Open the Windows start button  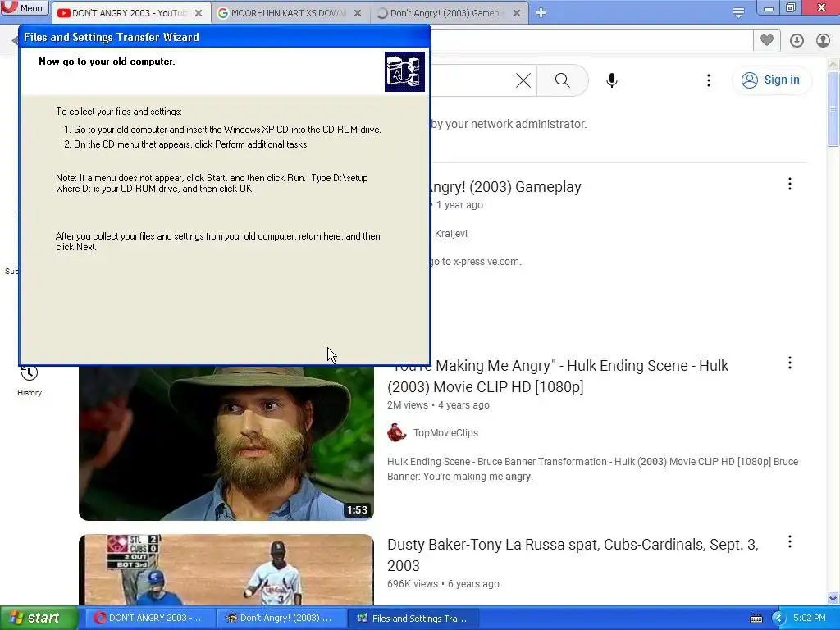click(39, 618)
